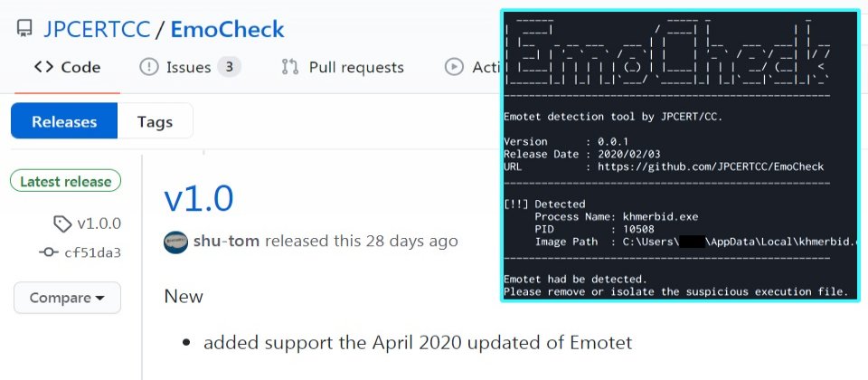Click the commit icon beside cf51da3

(49, 252)
